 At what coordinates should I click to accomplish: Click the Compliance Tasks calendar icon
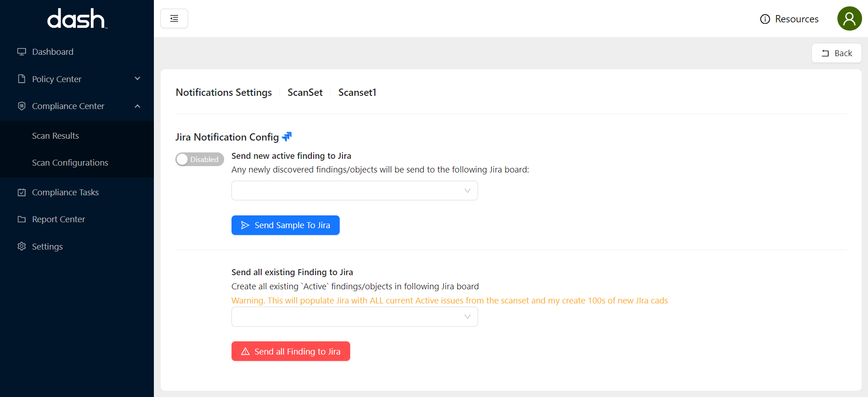[21, 192]
